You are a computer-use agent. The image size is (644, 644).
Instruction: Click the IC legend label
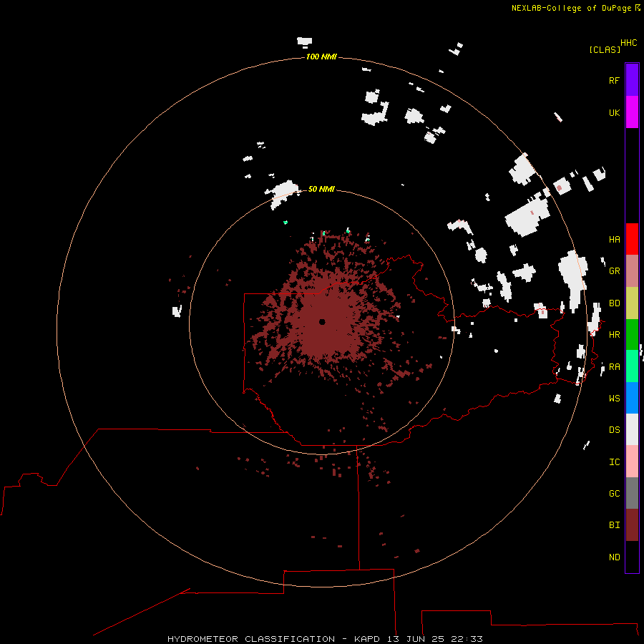click(x=614, y=462)
